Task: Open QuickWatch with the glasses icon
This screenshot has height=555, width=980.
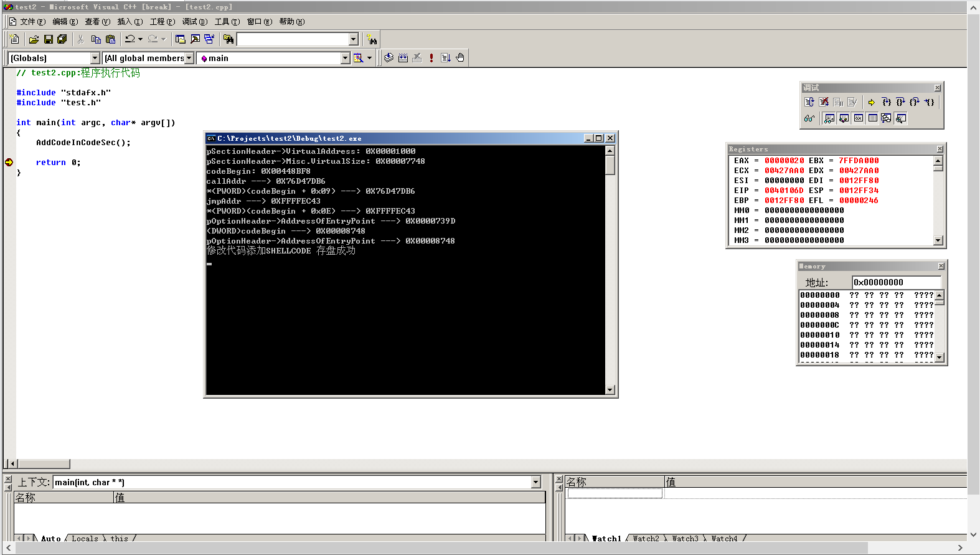Action: pyautogui.click(x=809, y=118)
